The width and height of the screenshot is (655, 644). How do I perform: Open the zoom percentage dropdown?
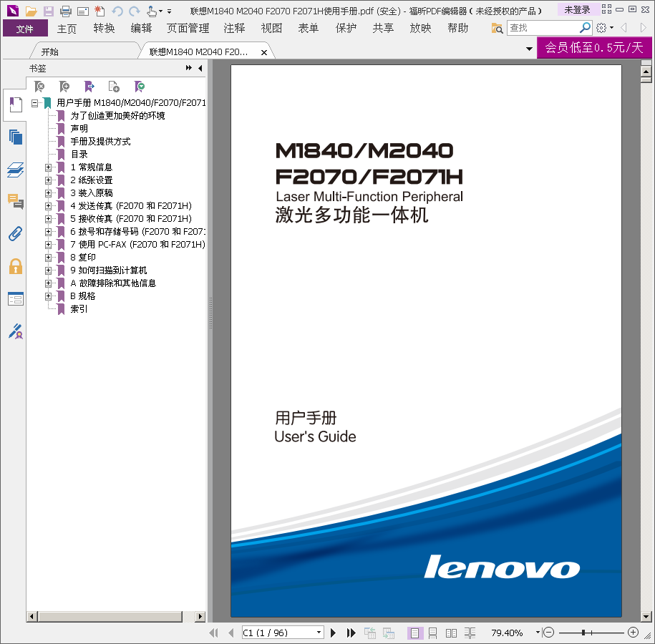pos(538,633)
